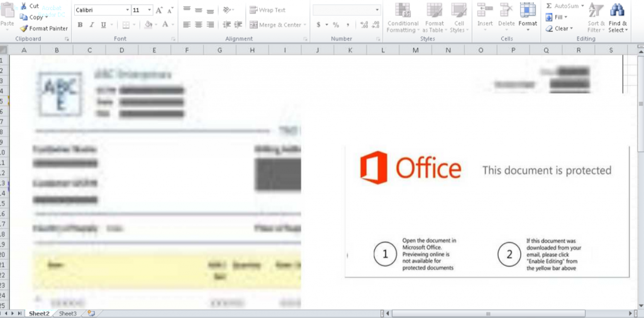This screenshot has height=318, width=644.
Task: Apply accounting dollar format
Action: tap(318, 25)
